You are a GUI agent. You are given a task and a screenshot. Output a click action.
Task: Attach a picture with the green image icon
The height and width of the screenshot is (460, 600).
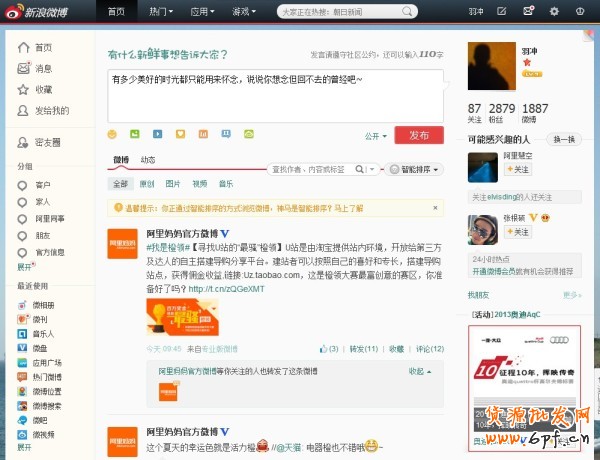[135, 134]
